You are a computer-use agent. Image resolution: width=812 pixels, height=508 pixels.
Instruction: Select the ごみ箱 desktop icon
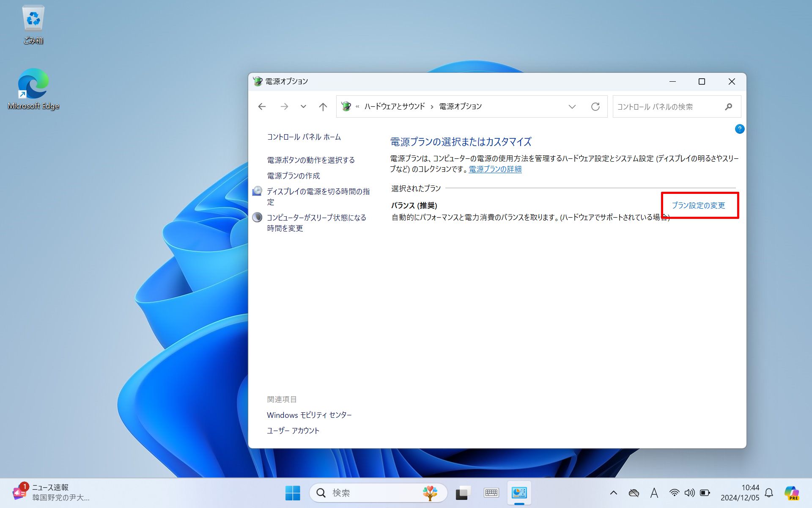[x=33, y=25]
